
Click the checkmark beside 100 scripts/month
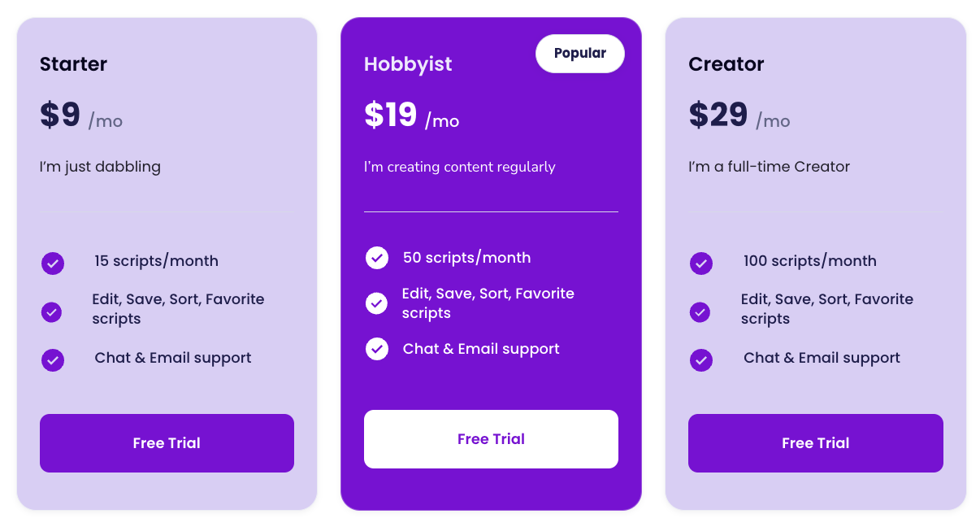[701, 263]
